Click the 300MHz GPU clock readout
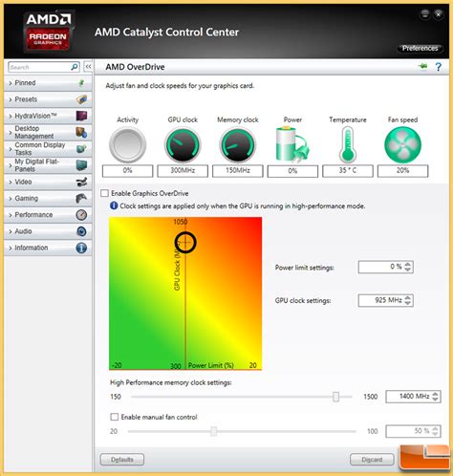453x476 pixels. pyautogui.click(x=183, y=171)
